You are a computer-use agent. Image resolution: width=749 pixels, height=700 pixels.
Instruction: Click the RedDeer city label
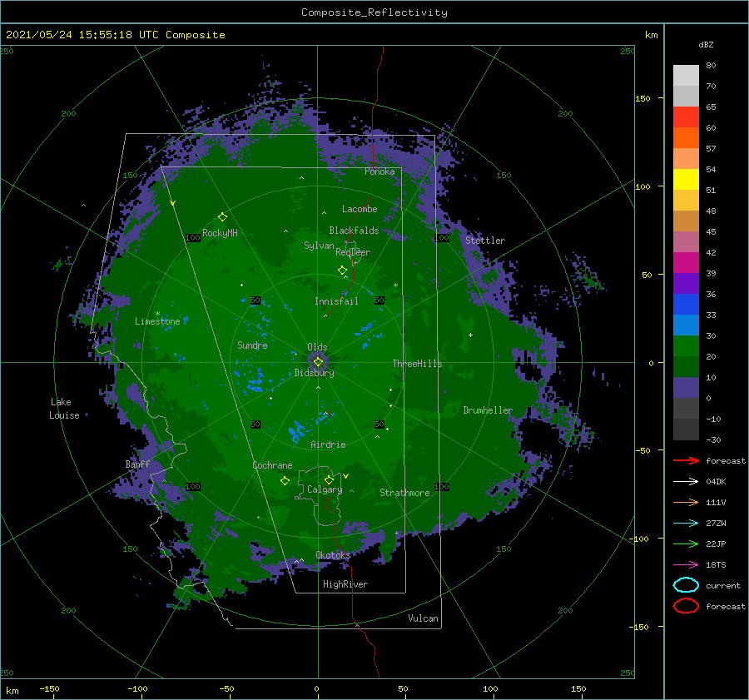353,252
